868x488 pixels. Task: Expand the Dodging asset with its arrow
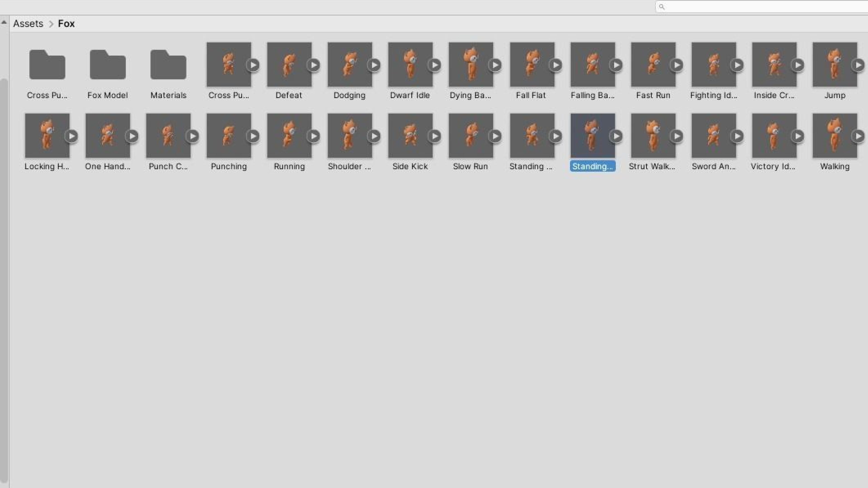coord(374,65)
